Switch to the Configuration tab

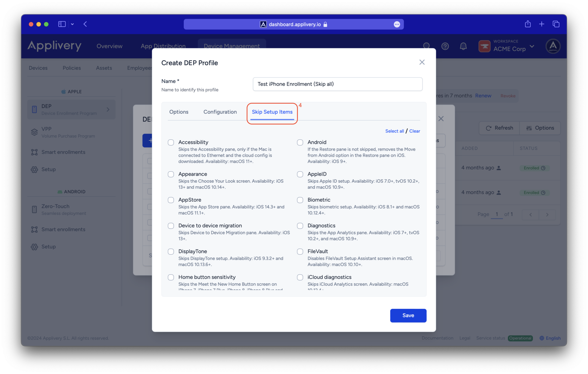click(x=220, y=112)
